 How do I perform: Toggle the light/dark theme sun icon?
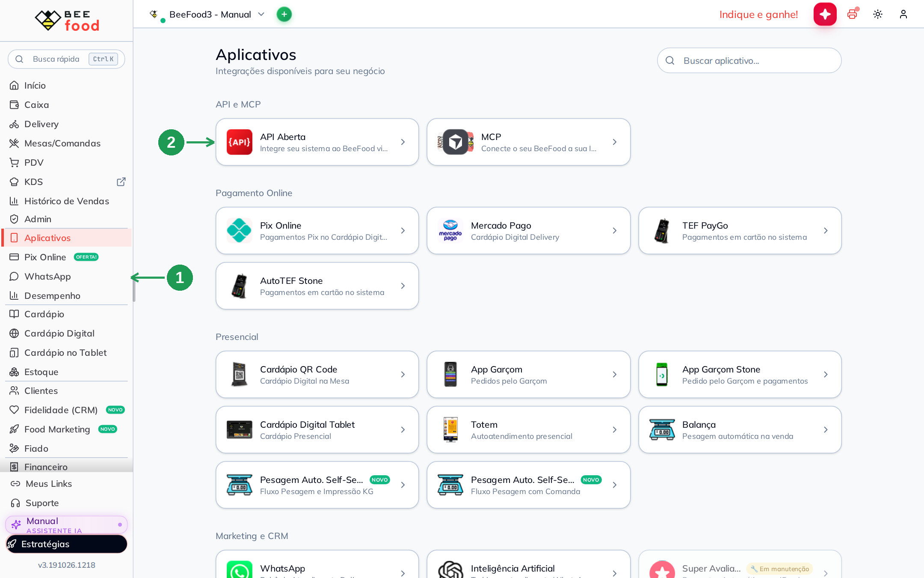(877, 14)
